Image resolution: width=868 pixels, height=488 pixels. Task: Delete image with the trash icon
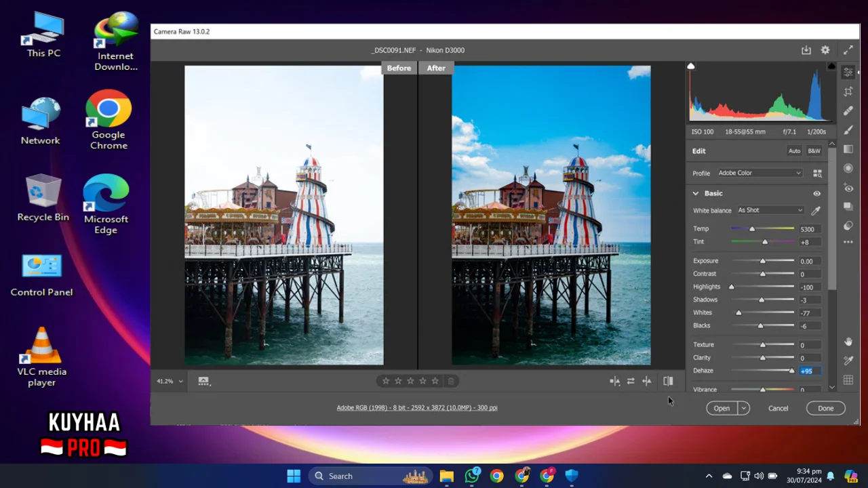pyautogui.click(x=451, y=381)
